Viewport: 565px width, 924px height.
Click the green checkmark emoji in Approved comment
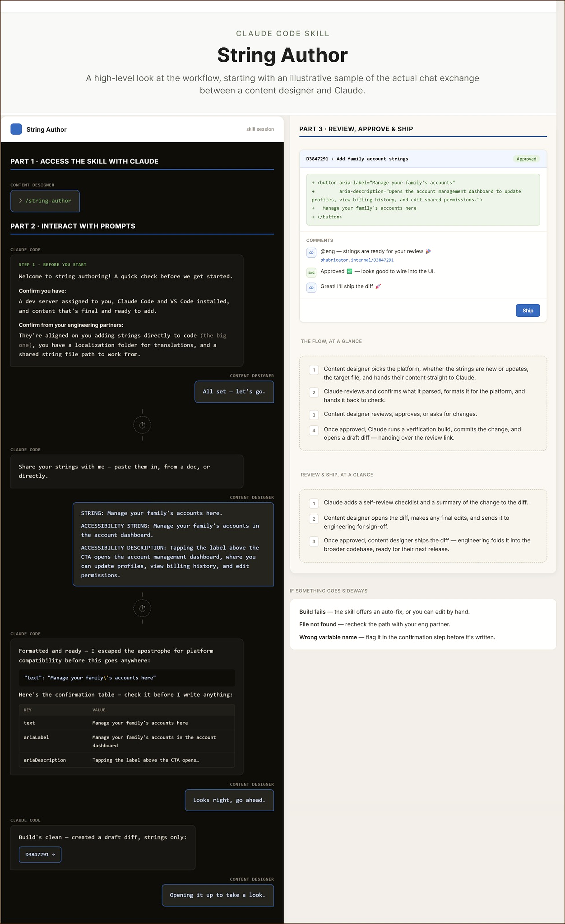coord(349,271)
